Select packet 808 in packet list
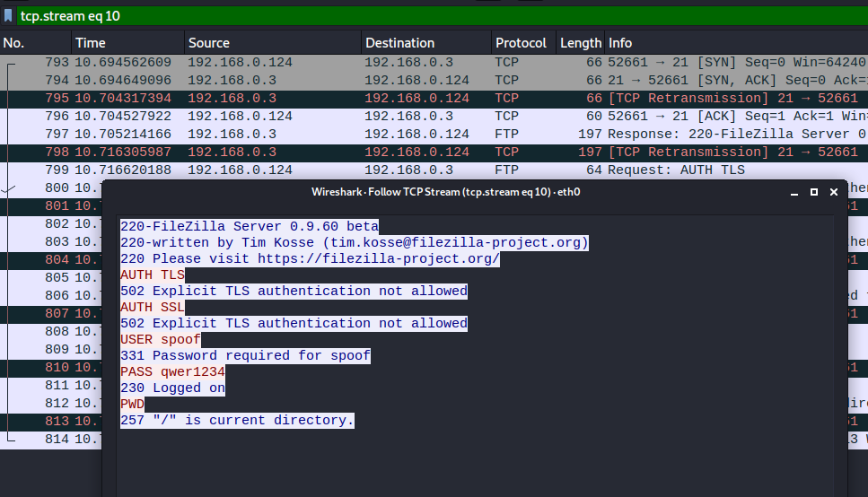The image size is (868, 497). point(51,332)
